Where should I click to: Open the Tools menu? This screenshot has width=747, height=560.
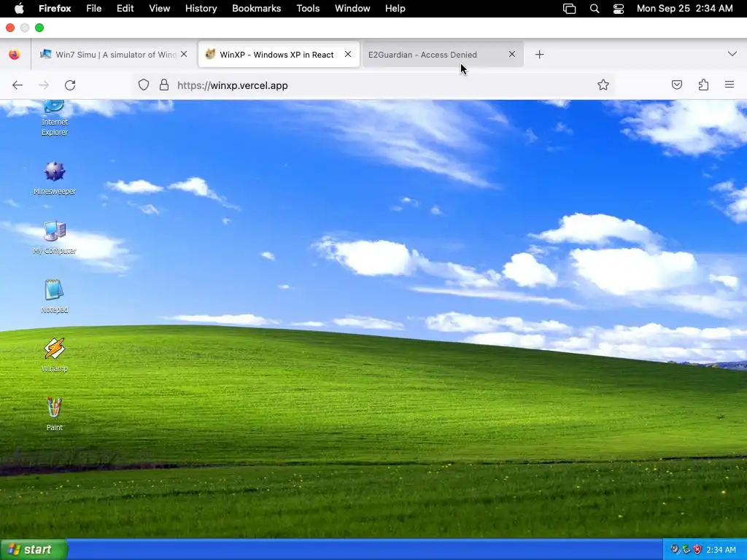tap(309, 8)
